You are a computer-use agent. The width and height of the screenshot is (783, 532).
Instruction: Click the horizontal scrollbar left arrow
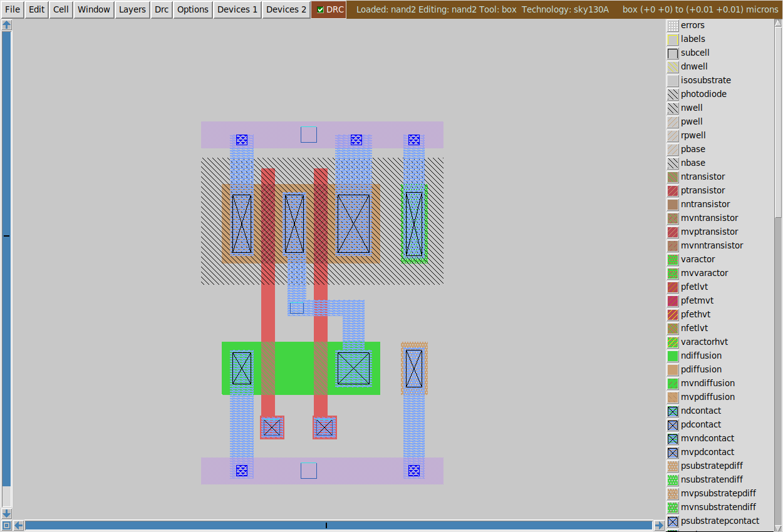[x=19, y=525]
